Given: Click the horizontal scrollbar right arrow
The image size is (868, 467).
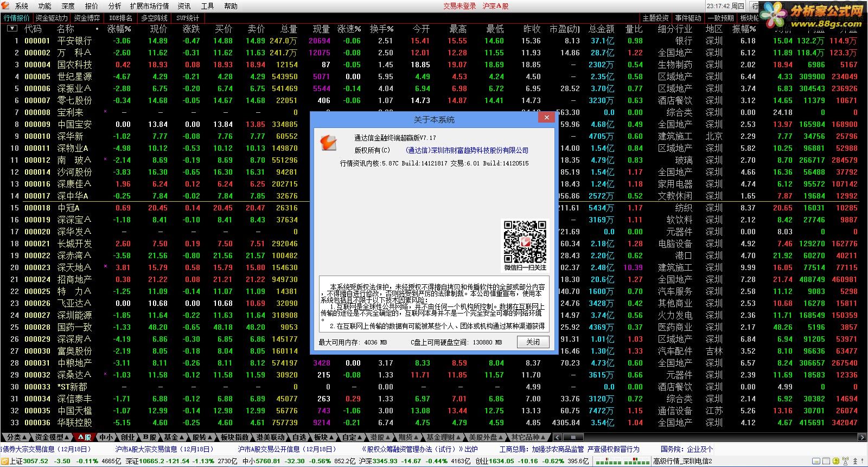Looking at the screenshot, I should pyautogui.click(x=863, y=437).
